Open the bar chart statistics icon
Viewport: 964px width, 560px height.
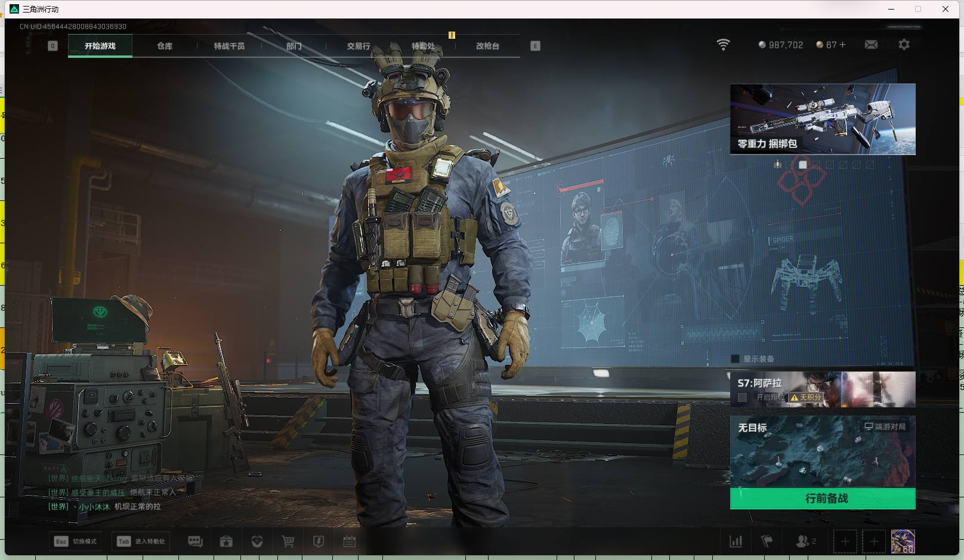(x=736, y=542)
